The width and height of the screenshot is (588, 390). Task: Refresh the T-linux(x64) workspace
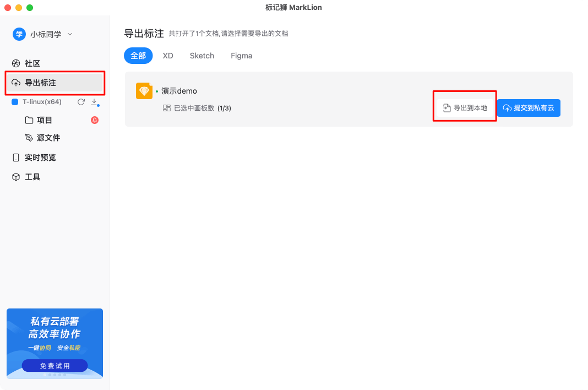pyautogui.click(x=81, y=102)
